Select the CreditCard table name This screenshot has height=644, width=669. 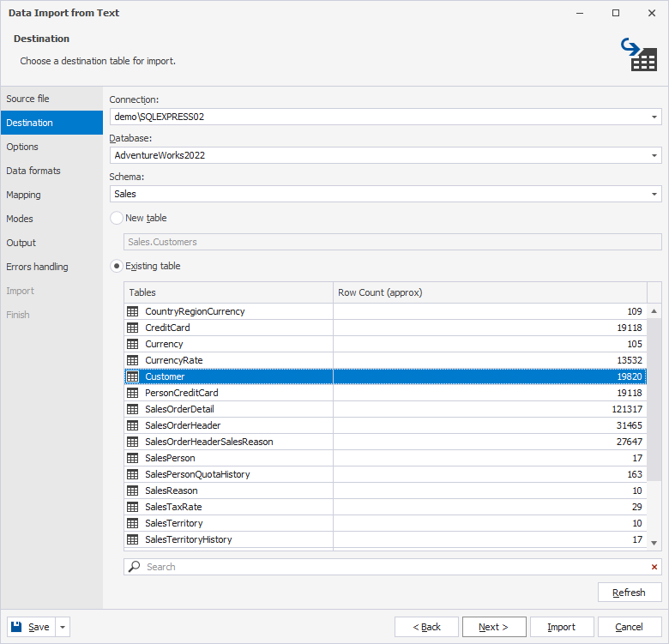167,328
